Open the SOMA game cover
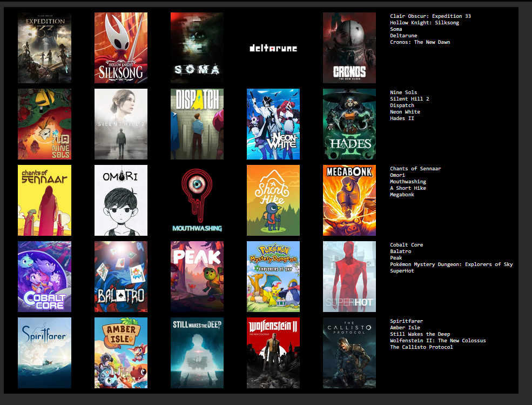 tap(197, 48)
